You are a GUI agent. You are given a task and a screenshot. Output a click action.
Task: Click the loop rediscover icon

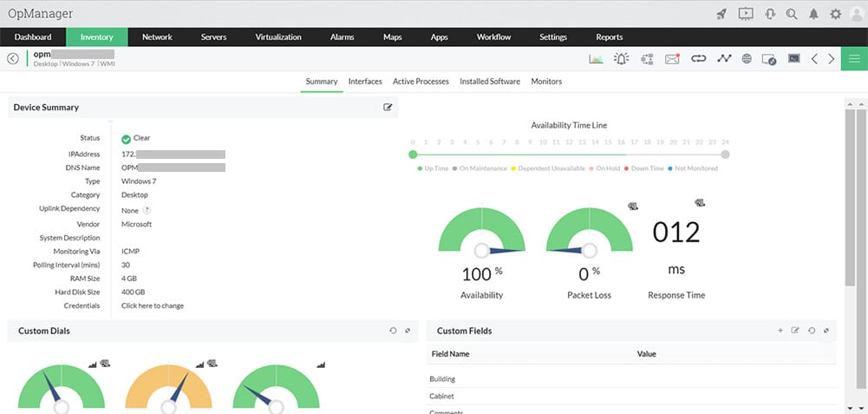pyautogui.click(x=699, y=58)
